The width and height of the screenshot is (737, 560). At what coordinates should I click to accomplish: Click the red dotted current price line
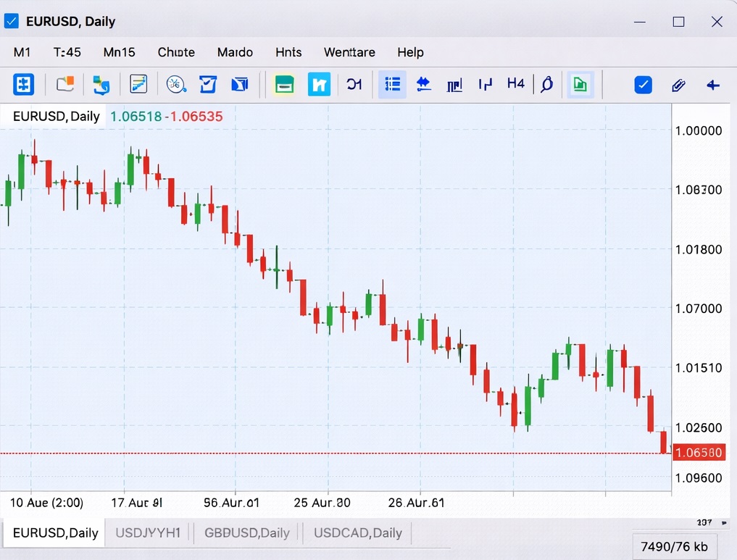336,454
